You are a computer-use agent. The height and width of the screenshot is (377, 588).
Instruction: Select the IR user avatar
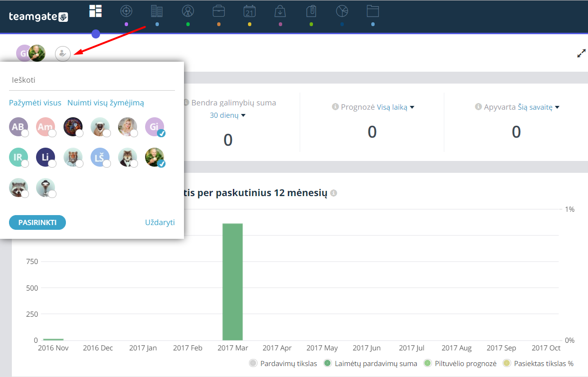(x=18, y=157)
